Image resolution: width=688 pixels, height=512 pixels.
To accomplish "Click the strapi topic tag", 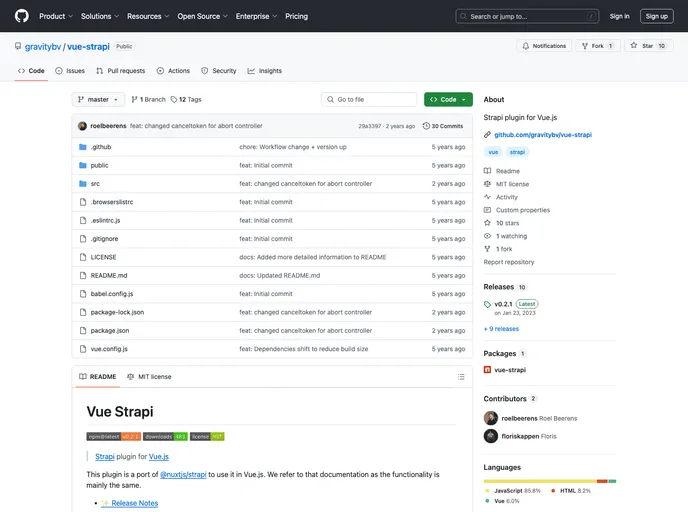I will (517, 152).
